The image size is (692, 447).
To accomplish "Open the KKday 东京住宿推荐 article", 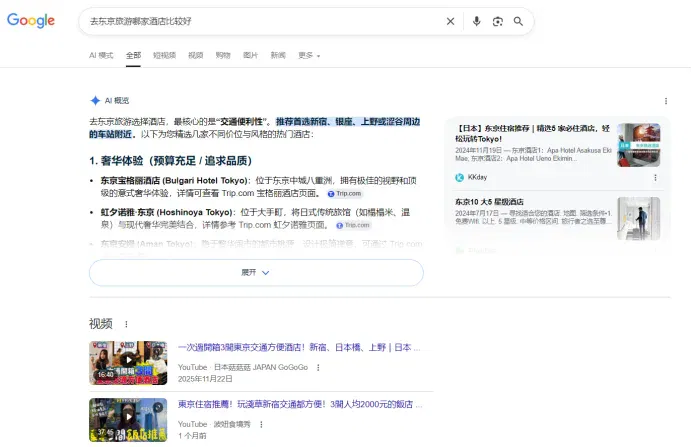I will (x=532, y=133).
